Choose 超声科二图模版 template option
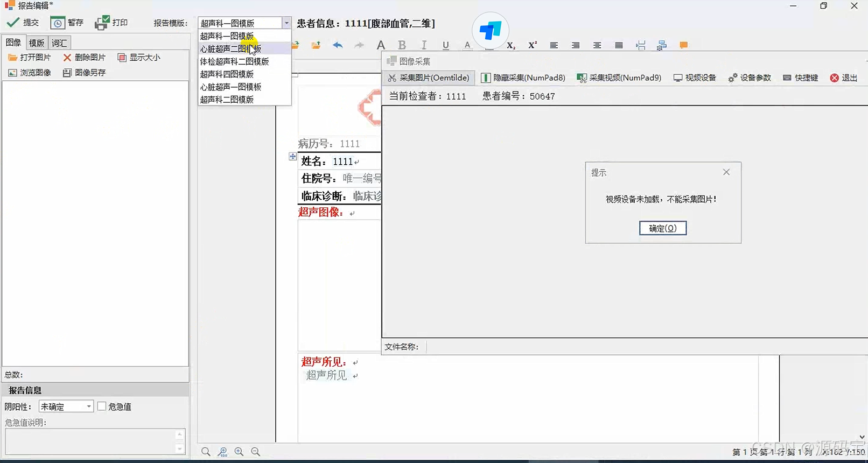Viewport: 868px width, 463px height. pos(244,99)
